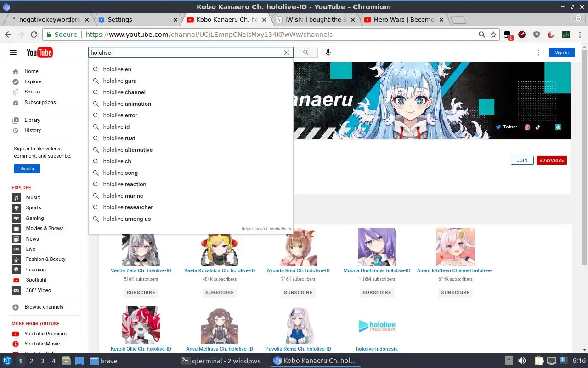This screenshot has height=368, width=588.
Task: Open the Twitter banner link
Action: (x=506, y=127)
